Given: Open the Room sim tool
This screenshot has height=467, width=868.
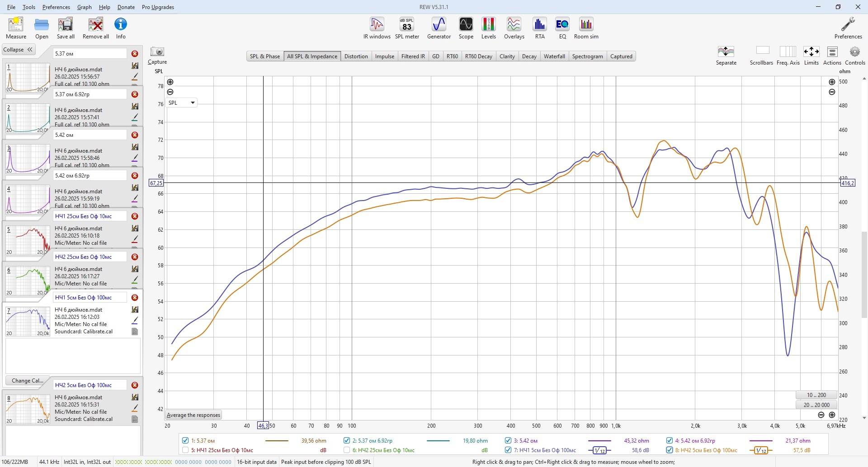Looking at the screenshot, I should pos(586,28).
